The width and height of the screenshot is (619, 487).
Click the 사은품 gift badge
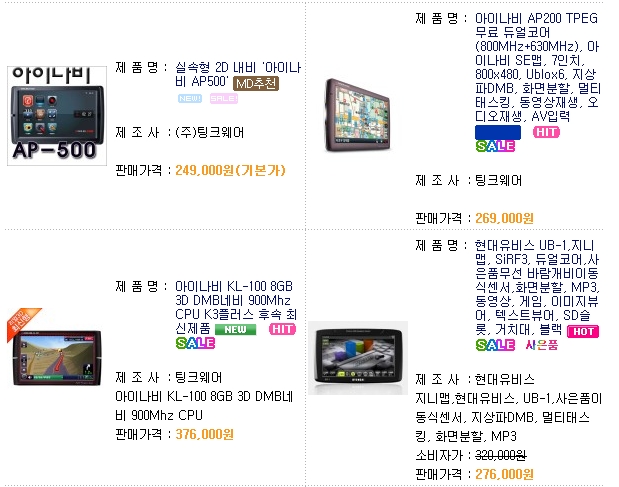coord(542,345)
